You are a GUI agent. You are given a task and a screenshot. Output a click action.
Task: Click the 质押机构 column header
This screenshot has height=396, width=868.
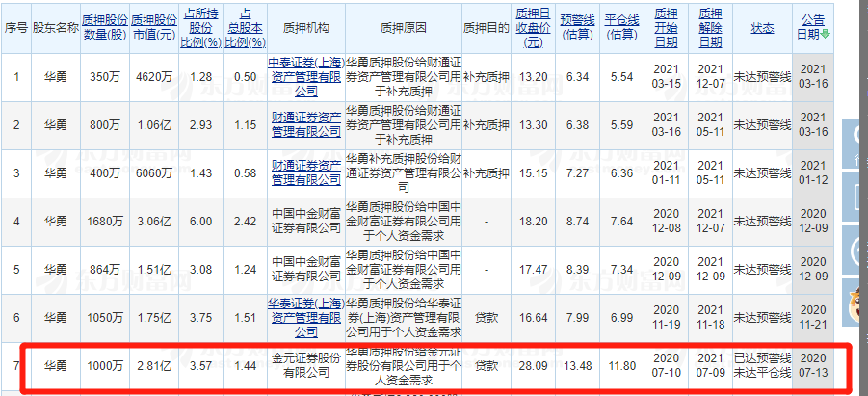(x=306, y=28)
